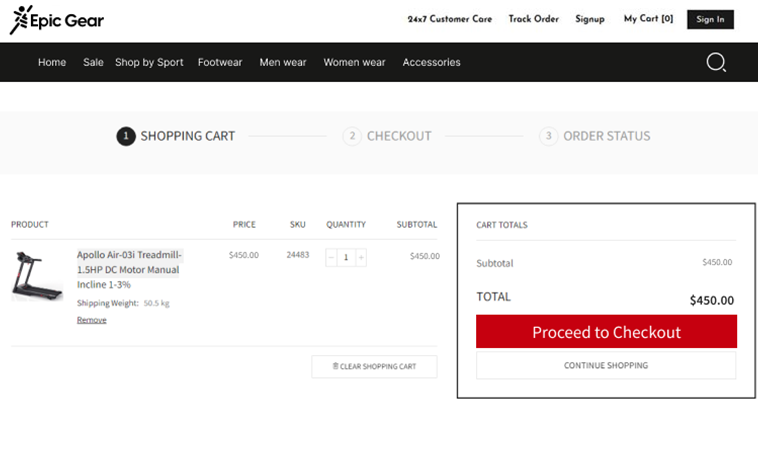
Task: Click the treadmill product thumbnail
Action: (37, 275)
